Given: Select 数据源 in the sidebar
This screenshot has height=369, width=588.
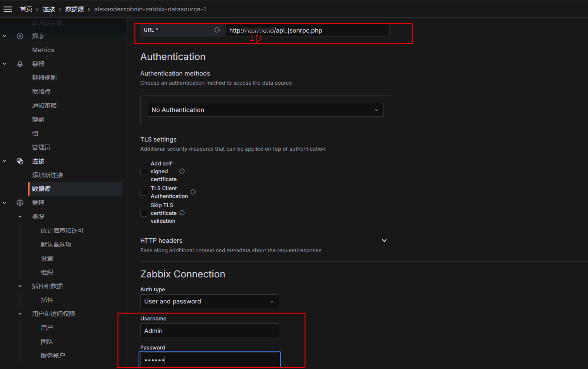Looking at the screenshot, I should pos(75,189).
